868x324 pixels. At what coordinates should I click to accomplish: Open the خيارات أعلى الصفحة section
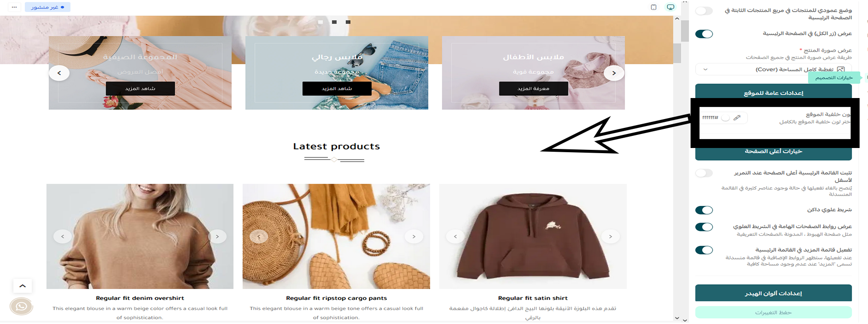click(773, 152)
